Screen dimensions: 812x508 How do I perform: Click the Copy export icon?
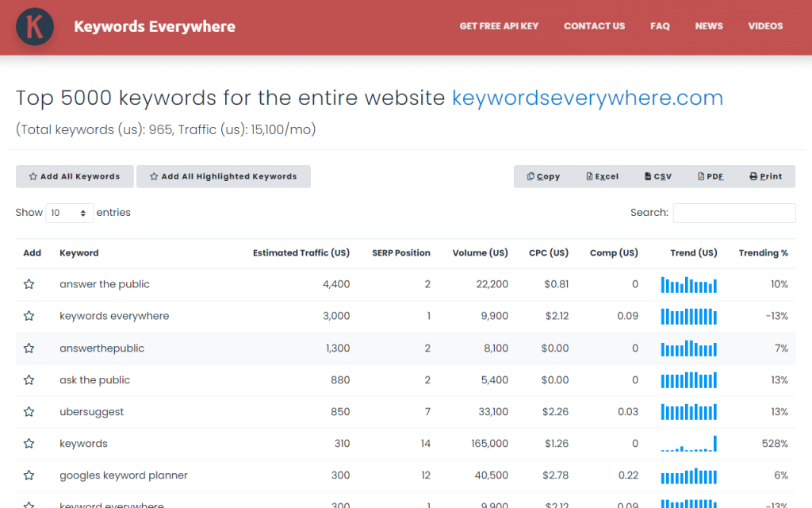[x=532, y=176]
